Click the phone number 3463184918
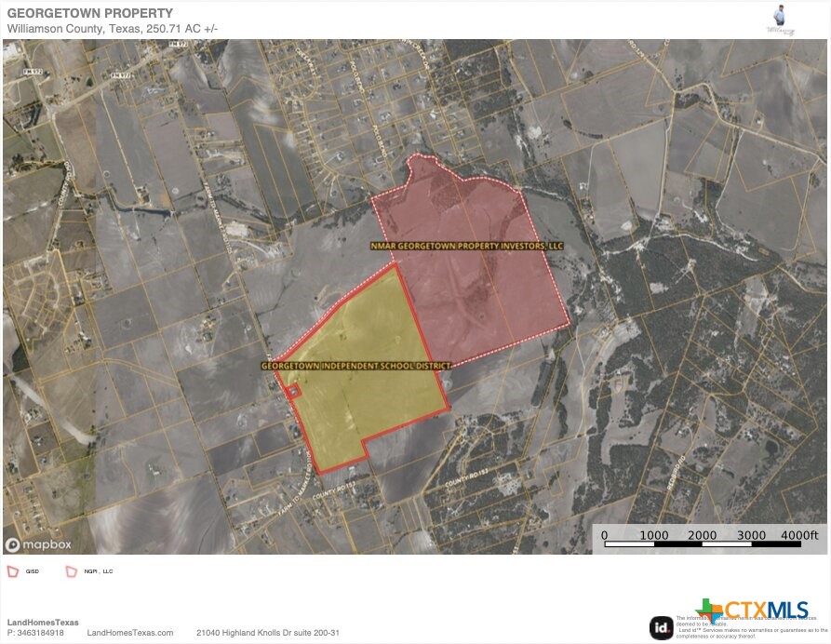Viewport: 831px width, 644px height. click(41, 633)
